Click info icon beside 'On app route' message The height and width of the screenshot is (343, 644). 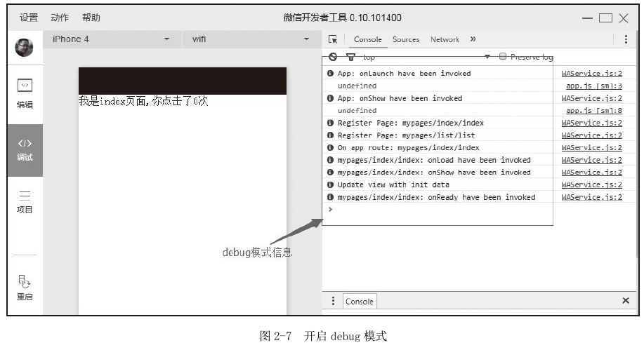tap(330, 147)
